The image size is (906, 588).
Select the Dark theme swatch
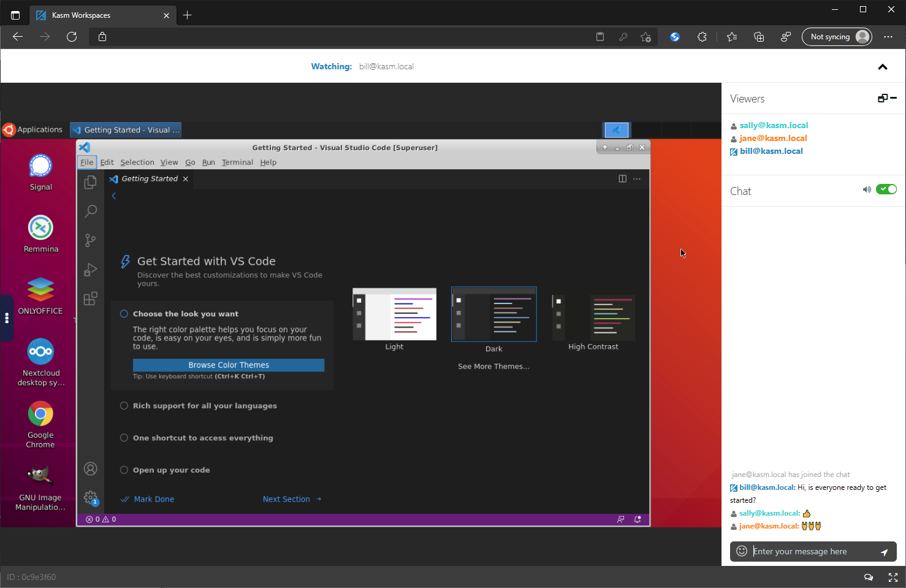(493, 313)
